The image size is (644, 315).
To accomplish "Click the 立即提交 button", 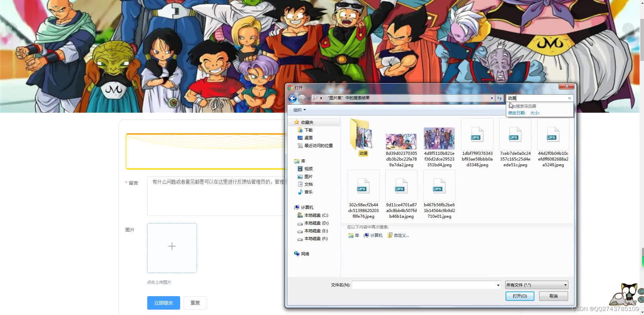I will 163,303.
